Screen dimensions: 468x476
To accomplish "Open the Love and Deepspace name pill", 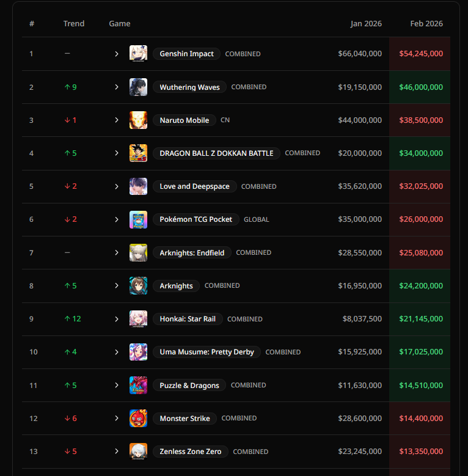I will (194, 186).
